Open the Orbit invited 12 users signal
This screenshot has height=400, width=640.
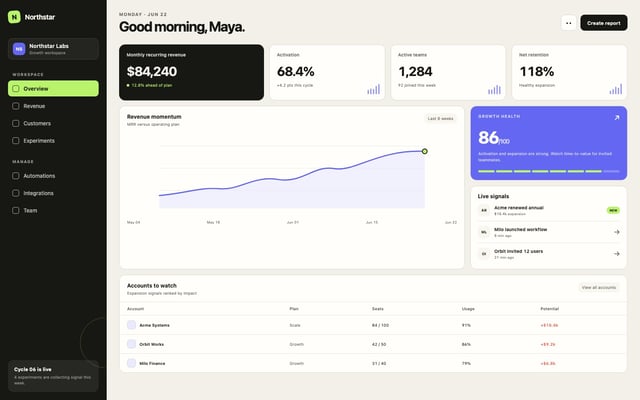549,253
